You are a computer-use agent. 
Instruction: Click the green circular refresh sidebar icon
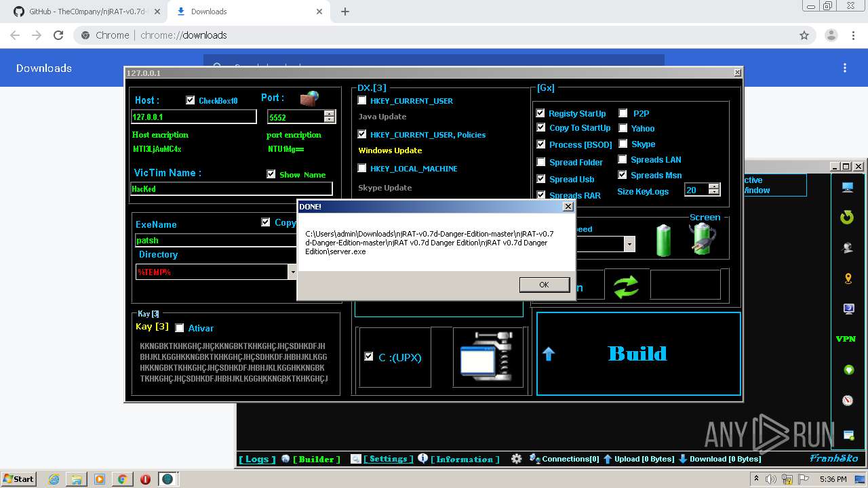click(847, 217)
